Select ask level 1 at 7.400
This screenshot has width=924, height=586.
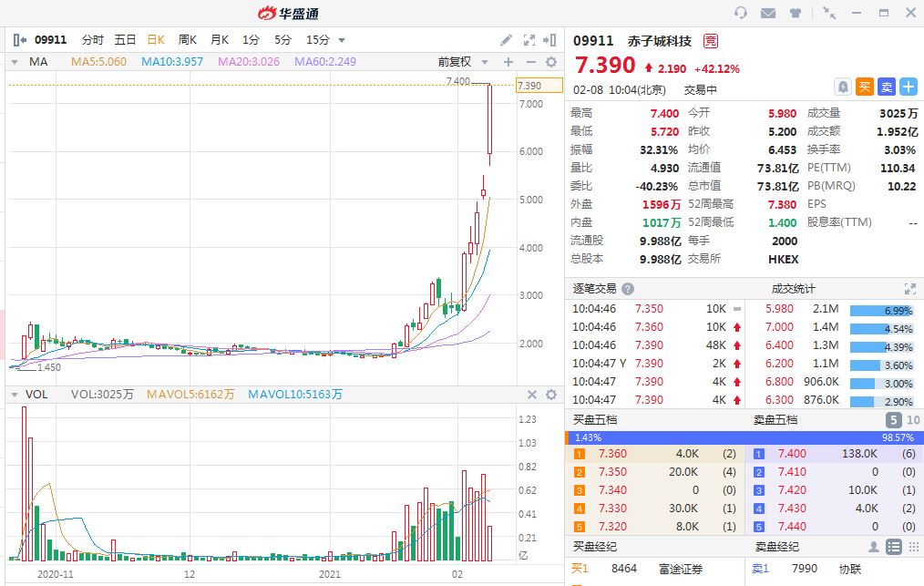[834, 454]
